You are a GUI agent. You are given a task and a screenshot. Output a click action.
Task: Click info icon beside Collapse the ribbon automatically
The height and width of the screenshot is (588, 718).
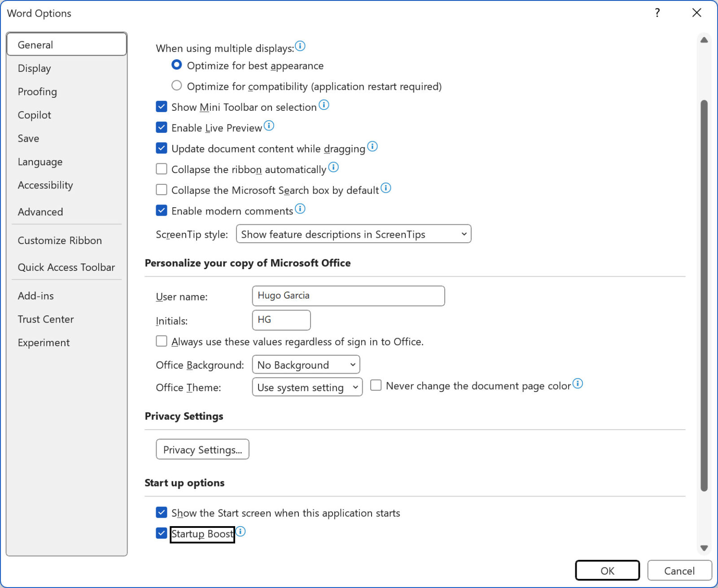click(333, 167)
